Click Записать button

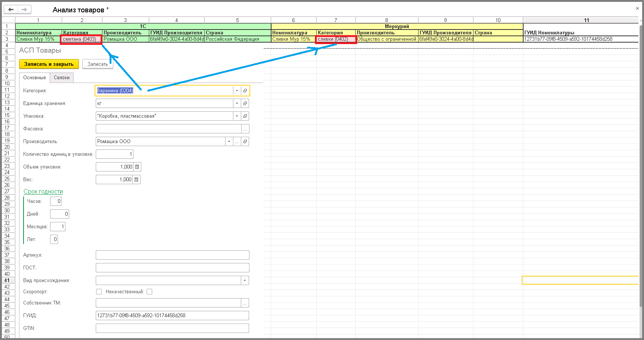(98, 64)
